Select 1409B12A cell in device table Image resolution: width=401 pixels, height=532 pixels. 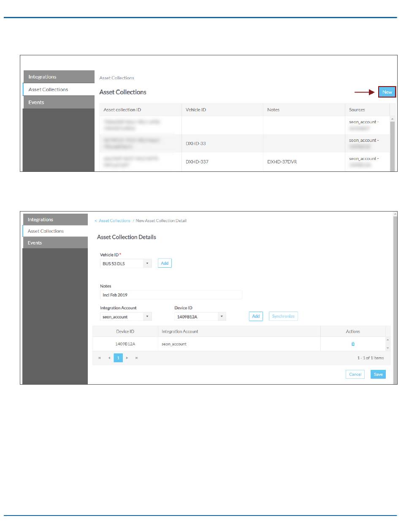[125, 344]
